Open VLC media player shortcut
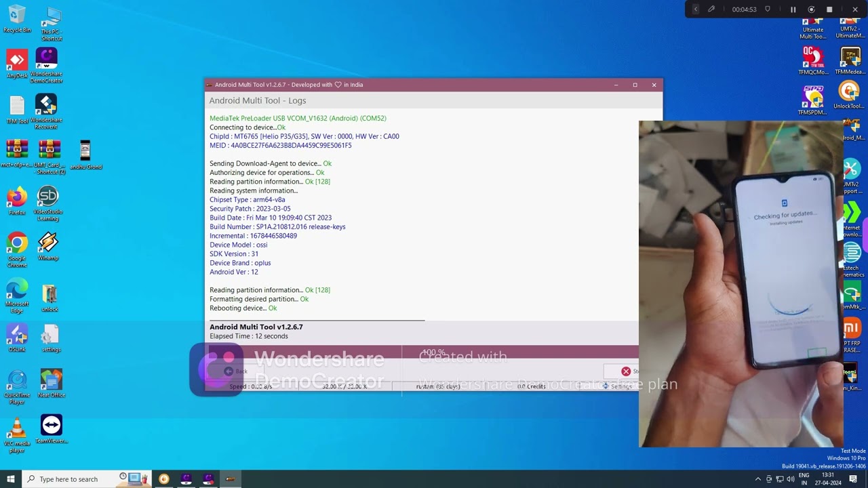The height and width of the screenshot is (488, 868). 17,428
